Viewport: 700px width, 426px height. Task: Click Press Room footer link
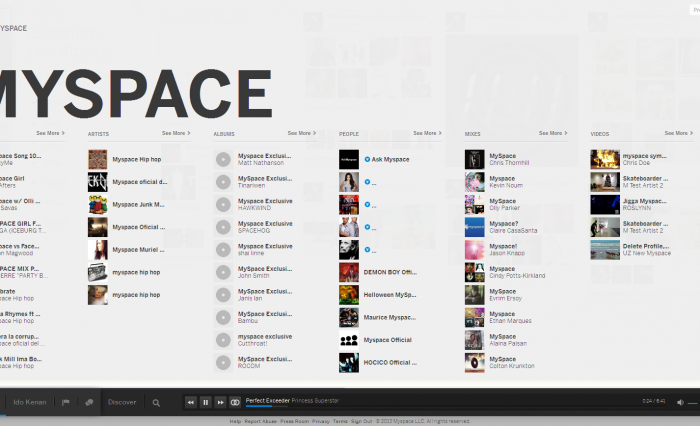294,421
